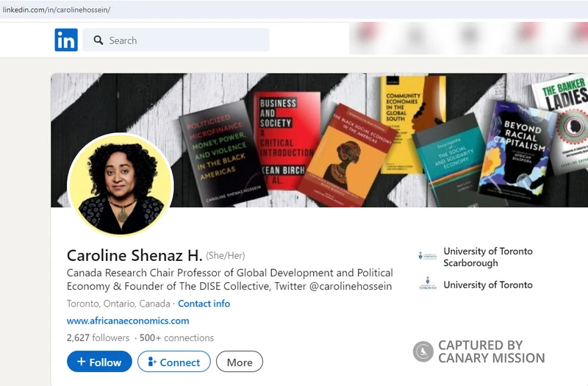Click University of Toronto Scarborough logo icon
The width and height of the screenshot is (588, 386).
point(428,256)
